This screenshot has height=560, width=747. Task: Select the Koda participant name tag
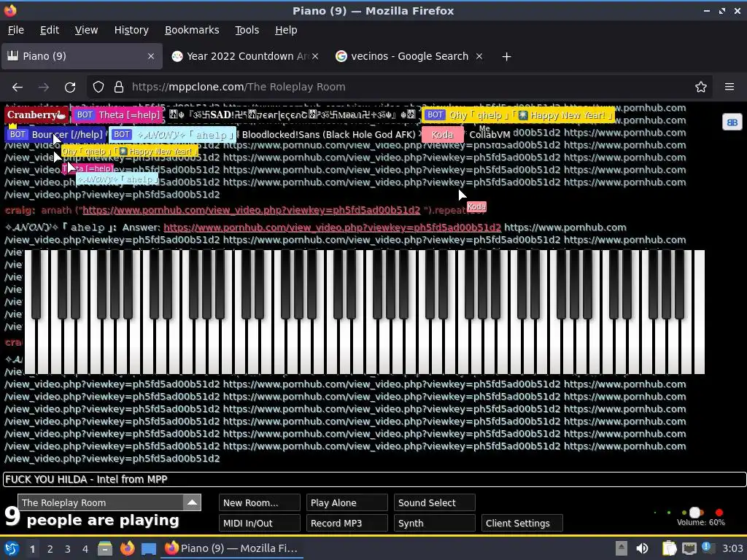coord(442,135)
